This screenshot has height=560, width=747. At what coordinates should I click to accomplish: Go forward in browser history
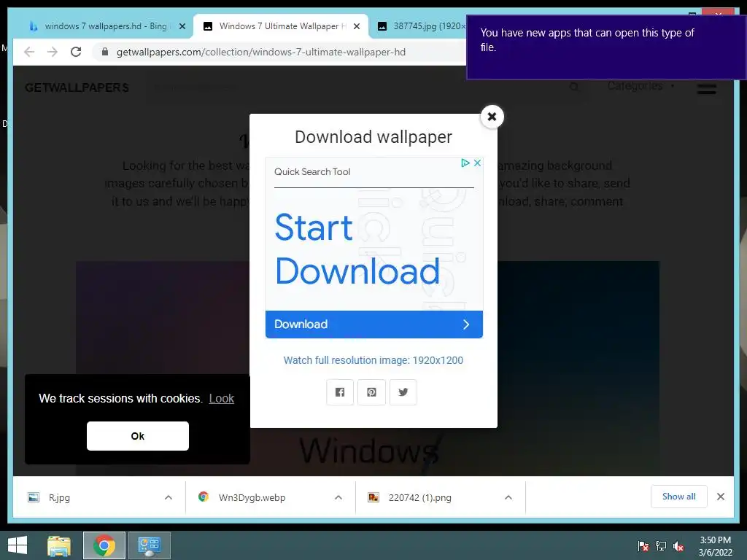(53, 52)
